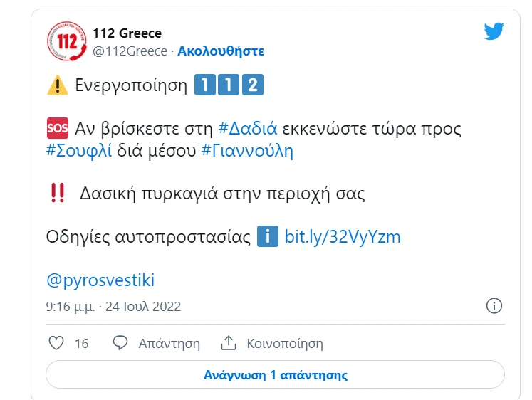This screenshot has height=400, width=532.
Task: Click the blue information emoji icon
Action: (267, 236)
